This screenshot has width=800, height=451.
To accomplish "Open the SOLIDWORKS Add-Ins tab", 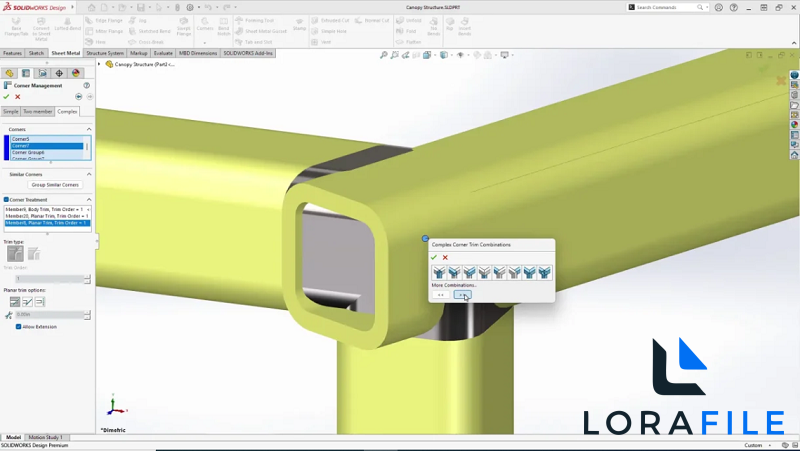I will point(248,53).
